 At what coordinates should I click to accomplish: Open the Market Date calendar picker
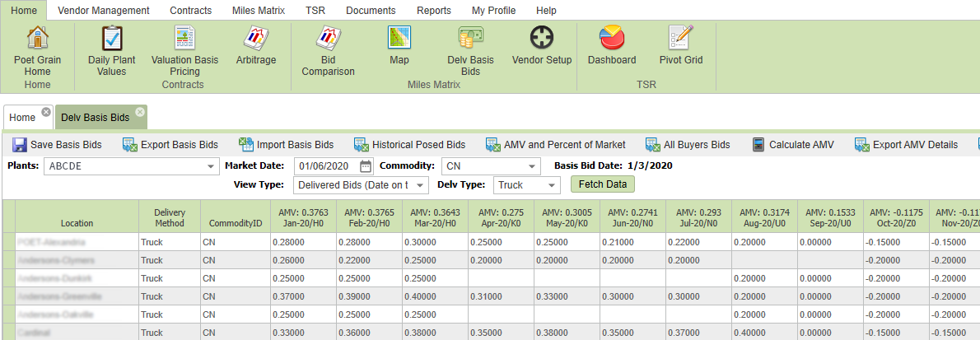(366, 166)
